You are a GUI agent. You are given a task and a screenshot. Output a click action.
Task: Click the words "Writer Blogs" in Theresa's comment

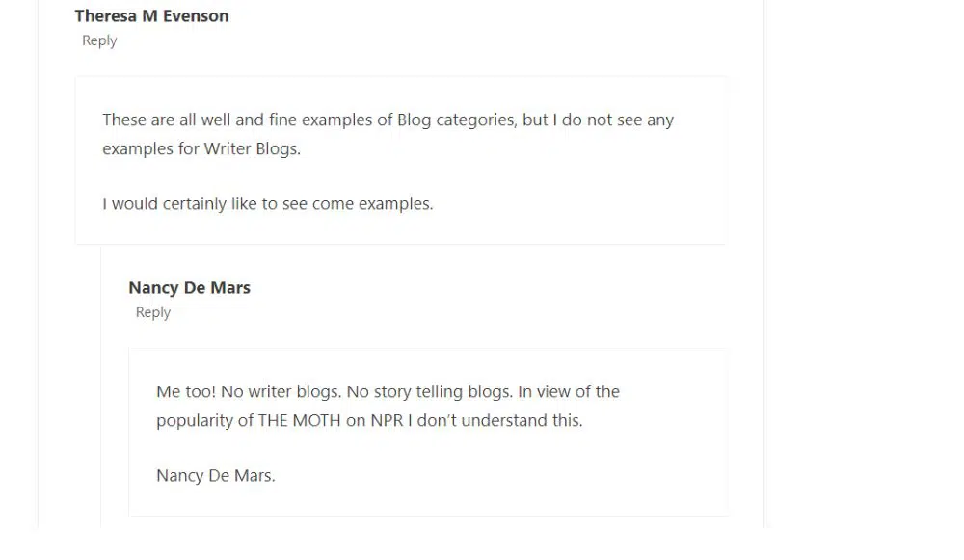click(250, 149)
